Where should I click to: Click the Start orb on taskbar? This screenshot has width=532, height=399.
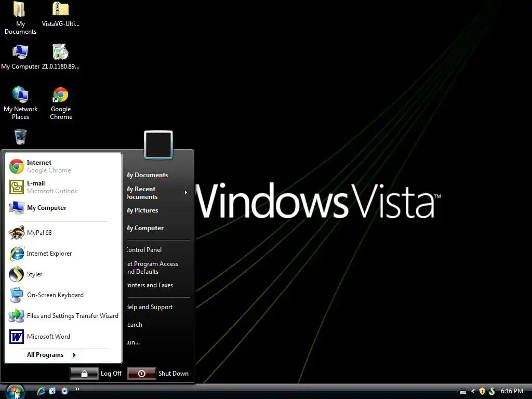[15, 391]
